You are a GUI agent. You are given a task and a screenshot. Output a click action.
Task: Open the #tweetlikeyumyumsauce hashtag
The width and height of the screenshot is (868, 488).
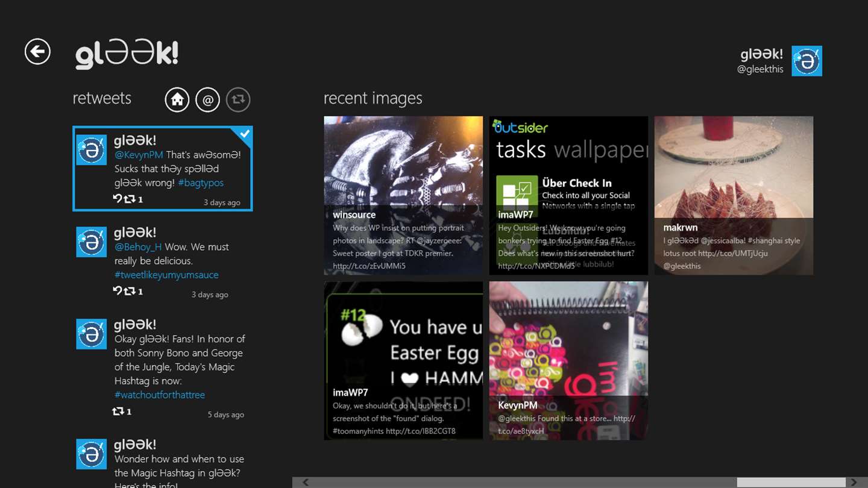[166, 275]
